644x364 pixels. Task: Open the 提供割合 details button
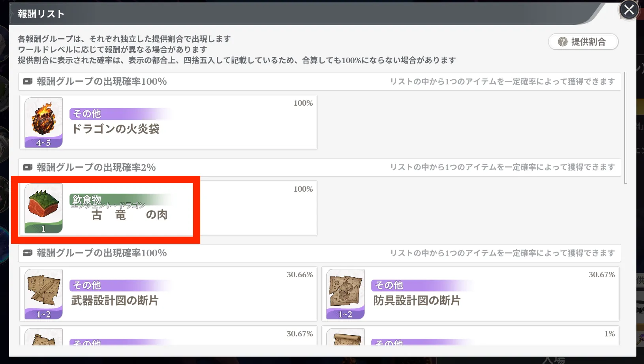[583, 42]
